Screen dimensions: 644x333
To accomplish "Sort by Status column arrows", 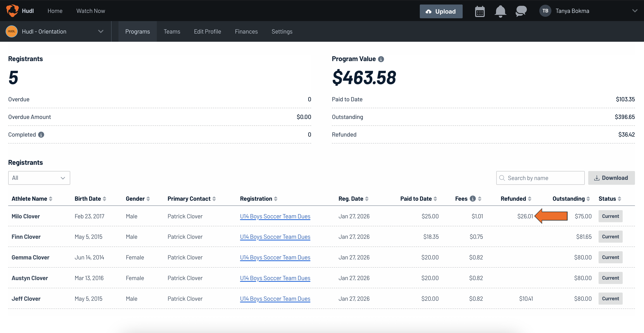I will pyautogui.click(x=619, y=199).
